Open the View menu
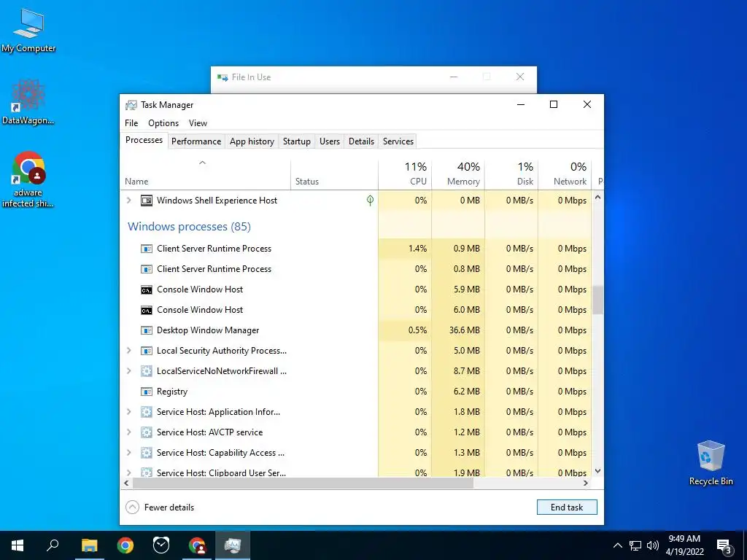The image size is (747, 560). pos(198,123)
